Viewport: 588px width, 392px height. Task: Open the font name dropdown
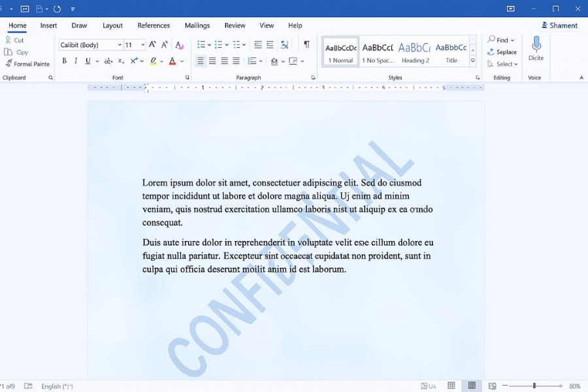pos(121,44)
